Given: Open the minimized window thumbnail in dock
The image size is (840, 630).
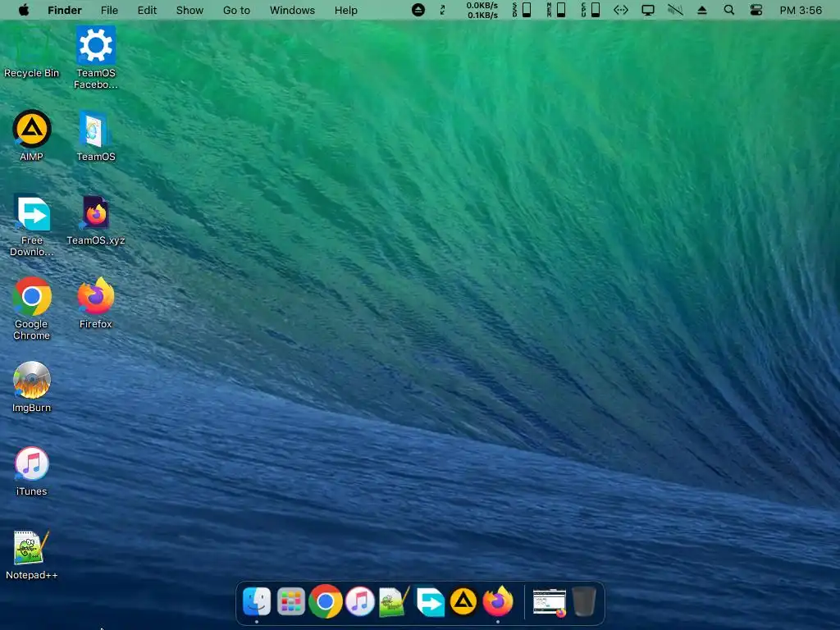Looking at the screenshot, I should (x=550, y=603).
